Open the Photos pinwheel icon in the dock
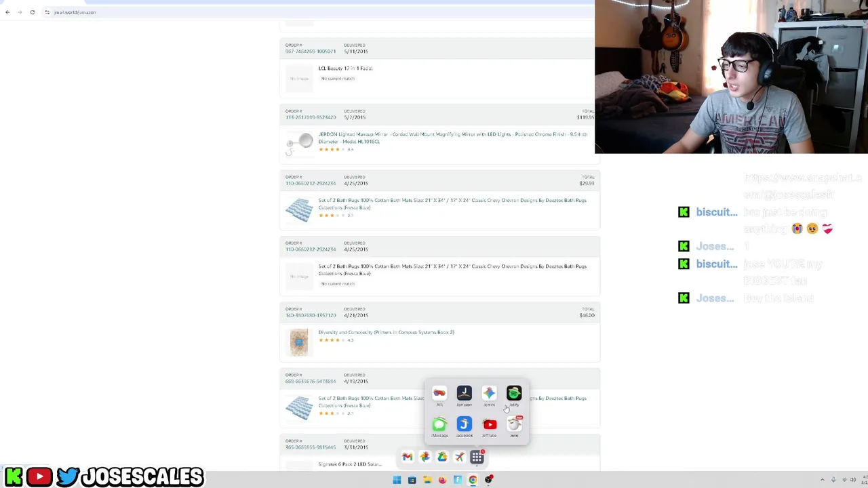This screenshot has height=488, width=868. [425, 457]
